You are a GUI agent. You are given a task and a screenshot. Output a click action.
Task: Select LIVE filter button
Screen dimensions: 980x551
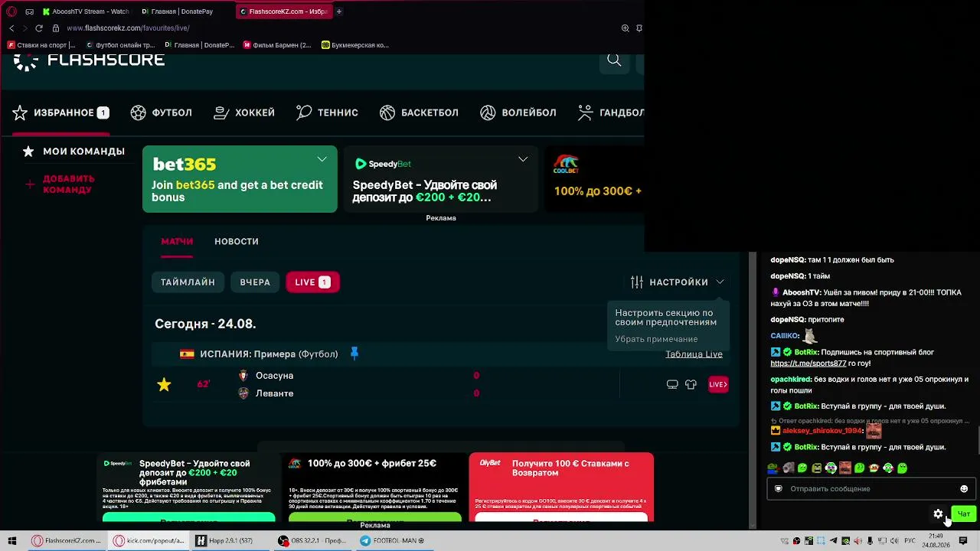(x=312, y=282)
